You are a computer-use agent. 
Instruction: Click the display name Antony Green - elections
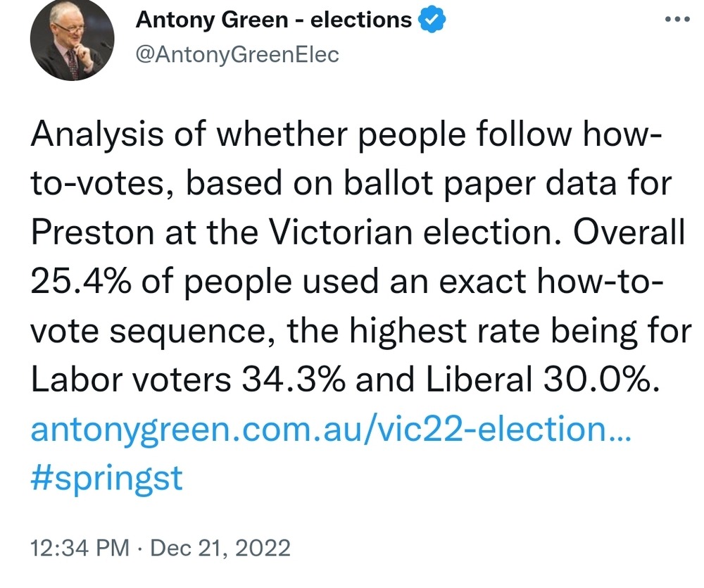click(273, 20)
